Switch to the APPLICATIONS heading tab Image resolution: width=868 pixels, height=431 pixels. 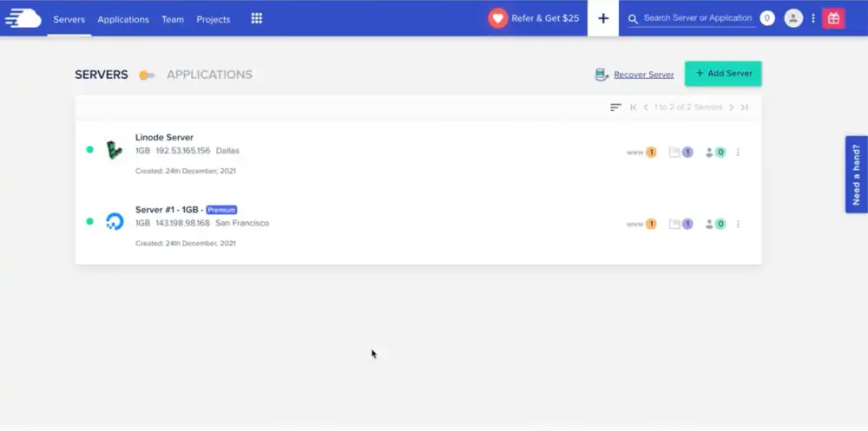point(209,75)
